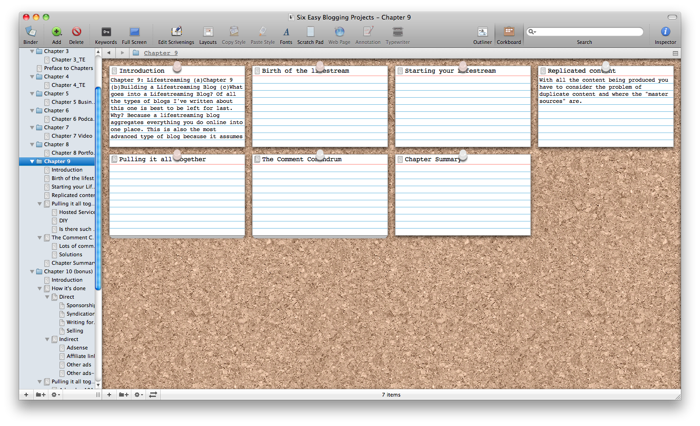Screen dimensions: 700x426
Task: Select Chapter 4_TE document in binder
Action: click(x=68, y=85)
